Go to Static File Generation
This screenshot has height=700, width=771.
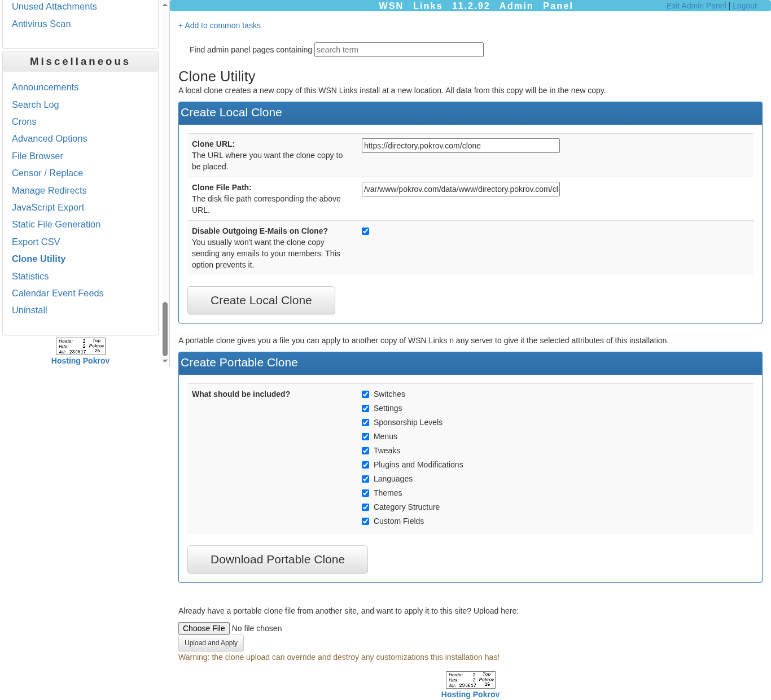56,225
